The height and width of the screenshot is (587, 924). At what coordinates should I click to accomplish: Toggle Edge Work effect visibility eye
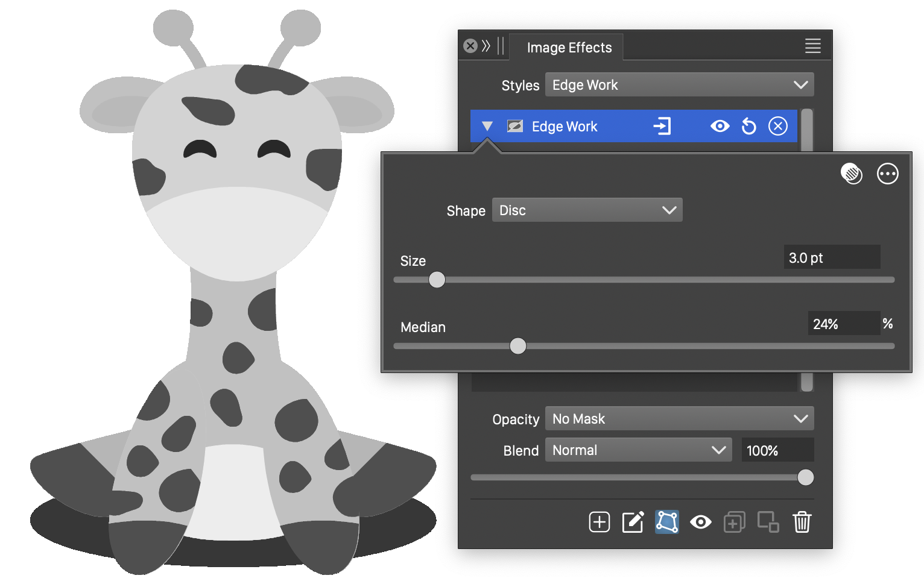720,127
